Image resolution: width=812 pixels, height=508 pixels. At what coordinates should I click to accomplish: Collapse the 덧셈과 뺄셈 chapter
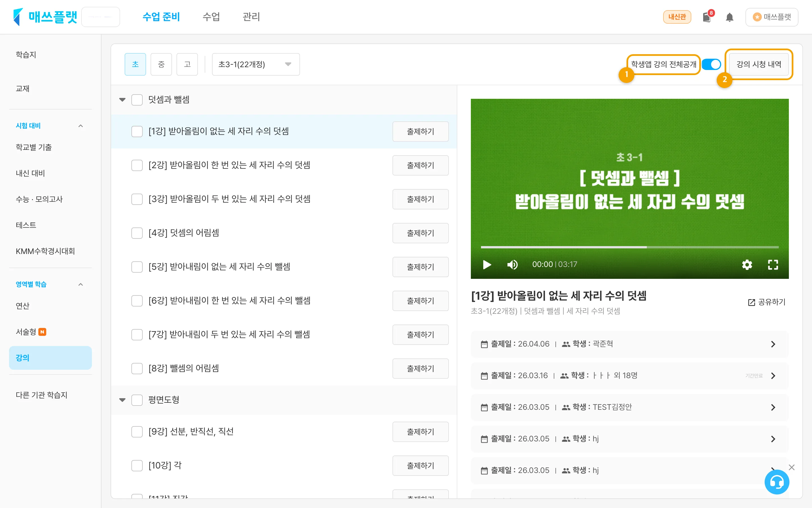(122, 100)
